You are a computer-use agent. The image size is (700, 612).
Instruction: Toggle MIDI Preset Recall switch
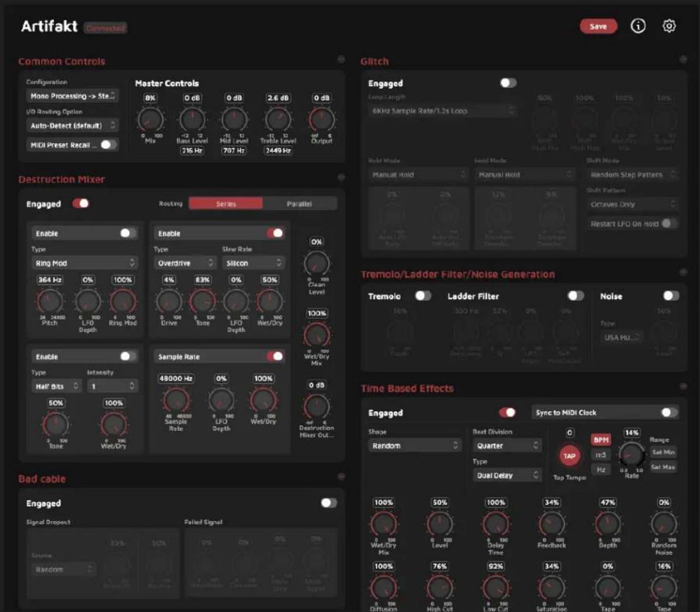tap(108, 144)
